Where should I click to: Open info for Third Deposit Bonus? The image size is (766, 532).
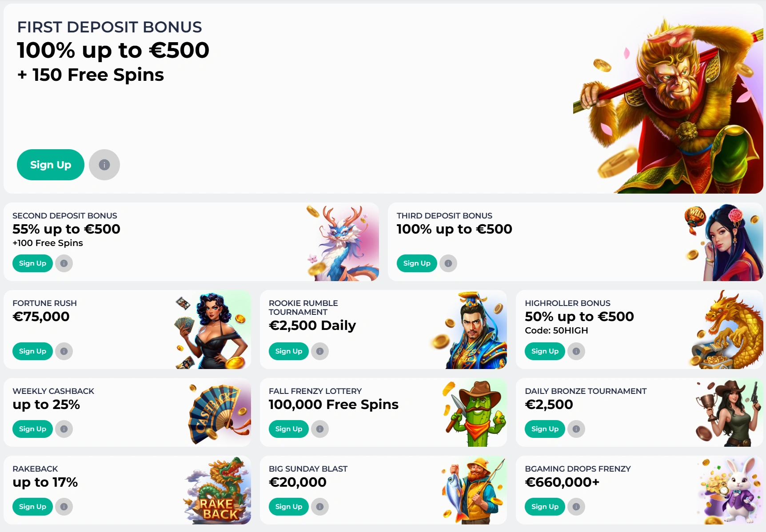tap(448, 263)
